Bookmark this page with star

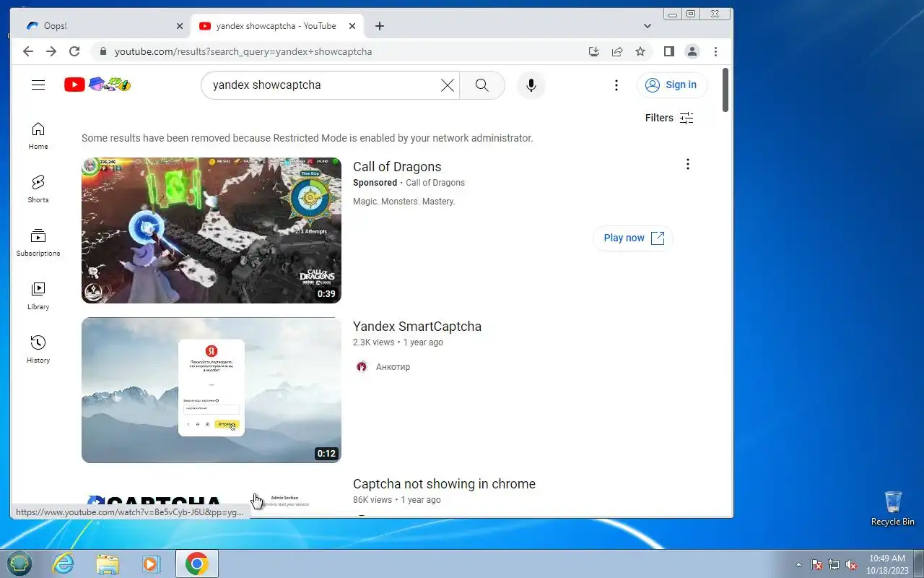point(640,51)
